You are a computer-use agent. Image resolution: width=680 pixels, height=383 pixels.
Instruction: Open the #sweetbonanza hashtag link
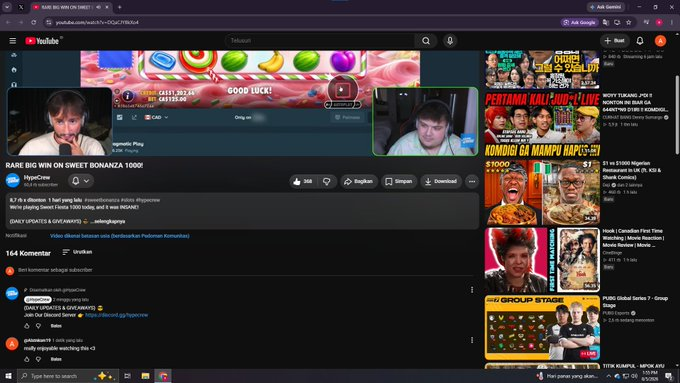tap(101, 200)
